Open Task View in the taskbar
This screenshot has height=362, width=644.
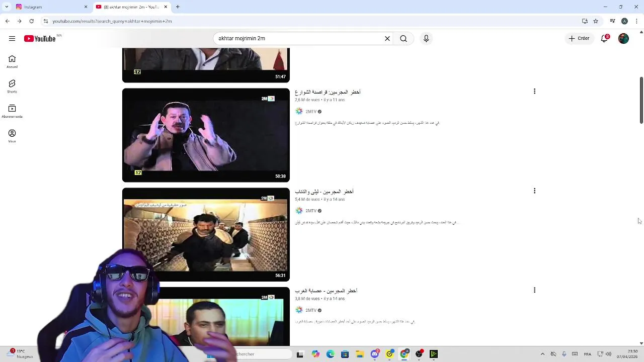[300, 354]
